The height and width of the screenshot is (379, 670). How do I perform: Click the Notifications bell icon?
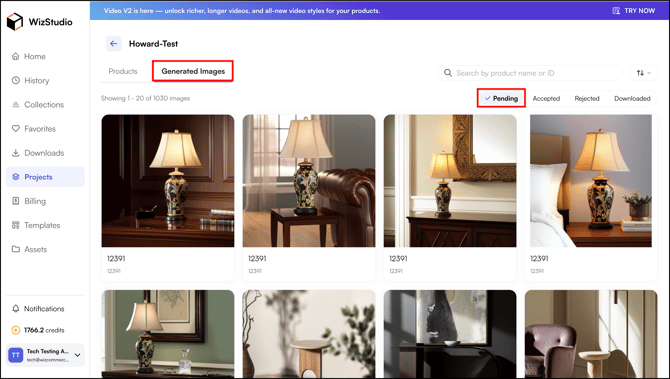16,308
